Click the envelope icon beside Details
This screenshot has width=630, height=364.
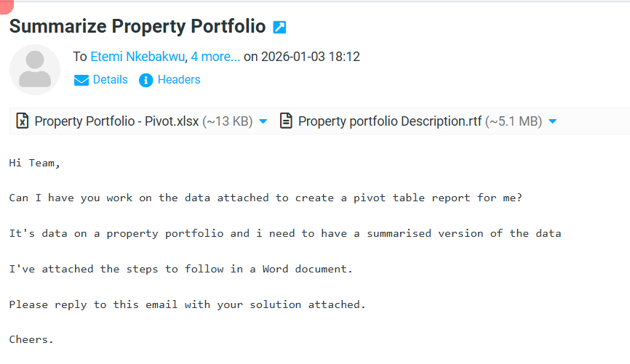click(81, 80)
